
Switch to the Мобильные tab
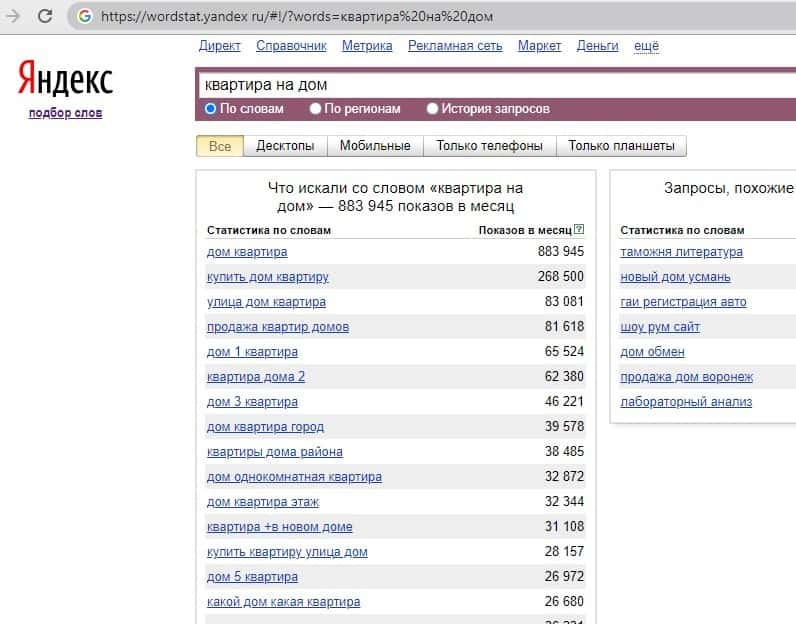pos(375,146)
